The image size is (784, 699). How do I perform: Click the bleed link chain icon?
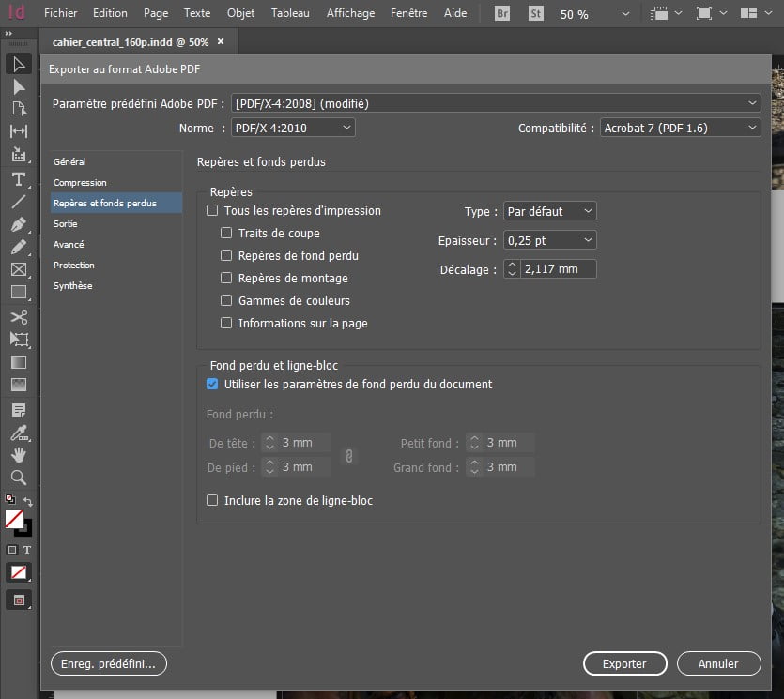(x=348, y=455)
